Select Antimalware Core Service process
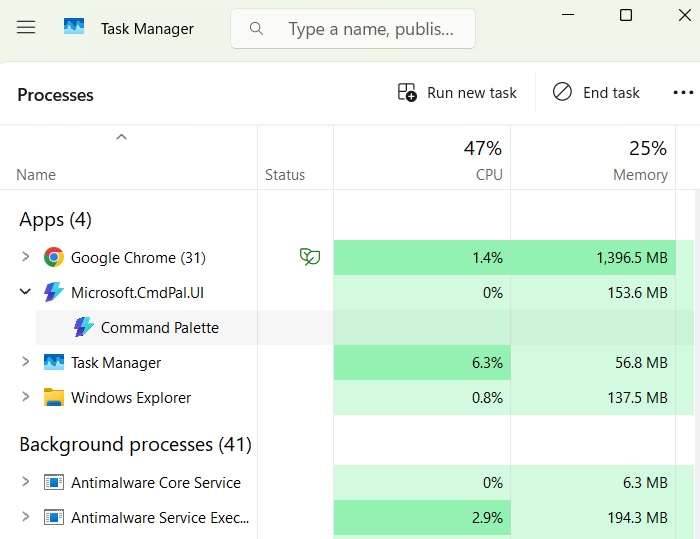This screenshot has height=539, width=700. click(x=156, y=483)
